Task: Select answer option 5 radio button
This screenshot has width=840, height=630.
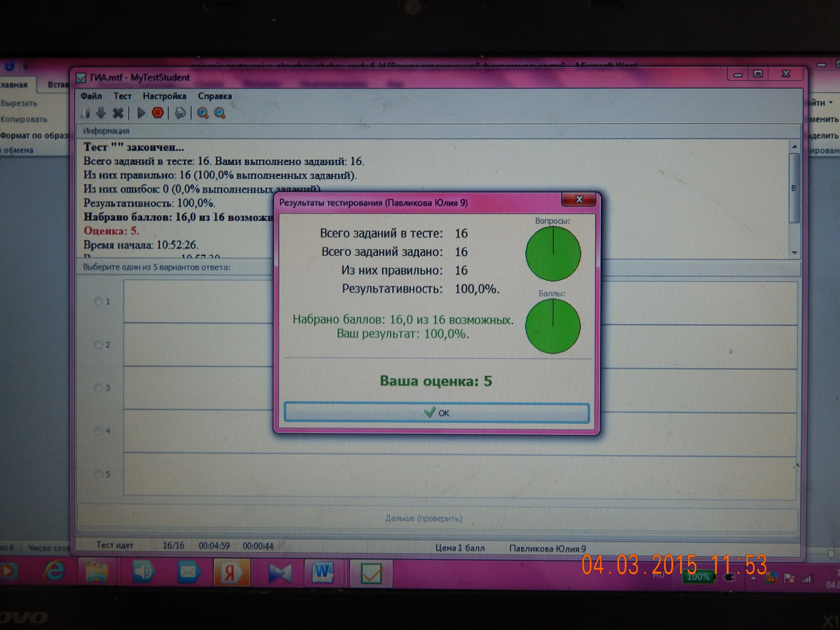Action: [x=98, y=474]
